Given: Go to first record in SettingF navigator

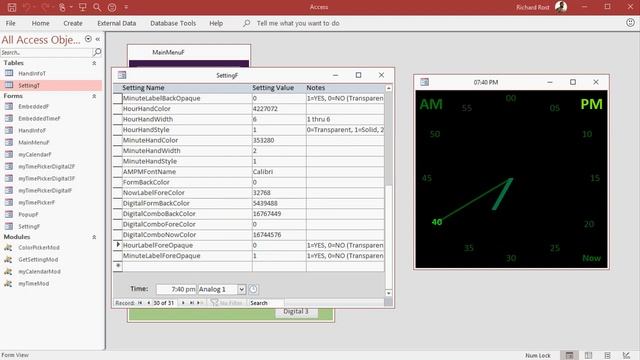Looking at the screenshot, I should click(x=140, y=303).
